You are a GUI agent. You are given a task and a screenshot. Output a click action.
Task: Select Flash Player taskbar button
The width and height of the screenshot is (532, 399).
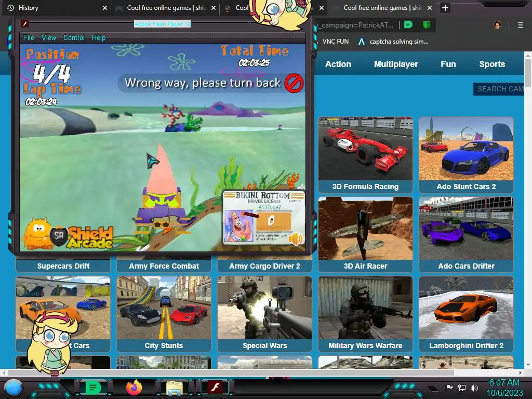215,387
